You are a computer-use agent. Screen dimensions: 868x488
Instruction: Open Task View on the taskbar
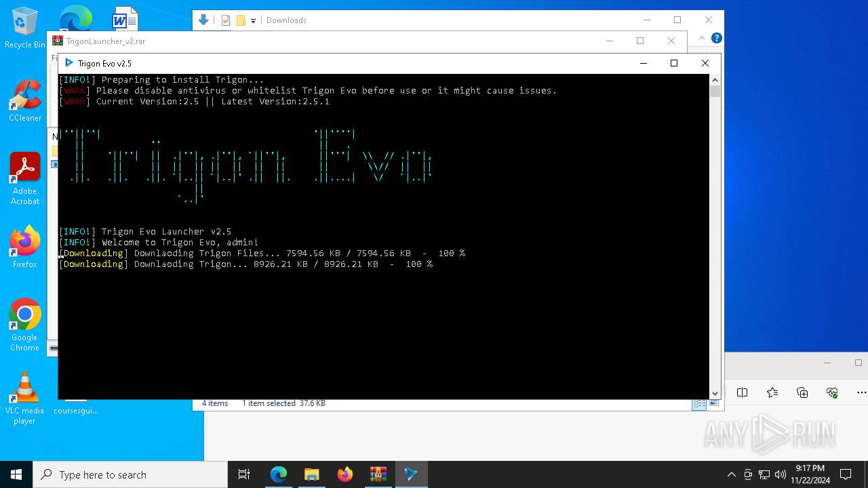click(x=244, y=474)
